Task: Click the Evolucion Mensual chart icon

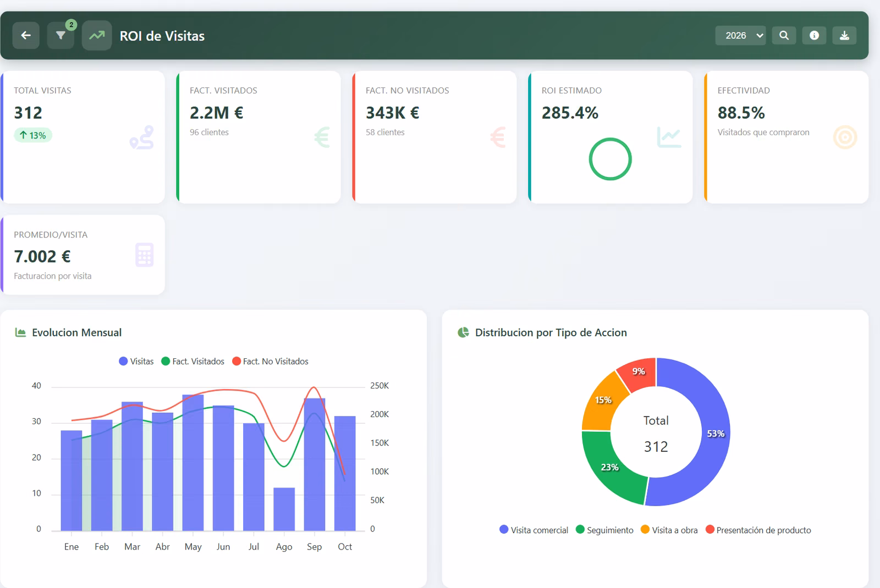Action: pyautogui.click(x=20, y=332)
